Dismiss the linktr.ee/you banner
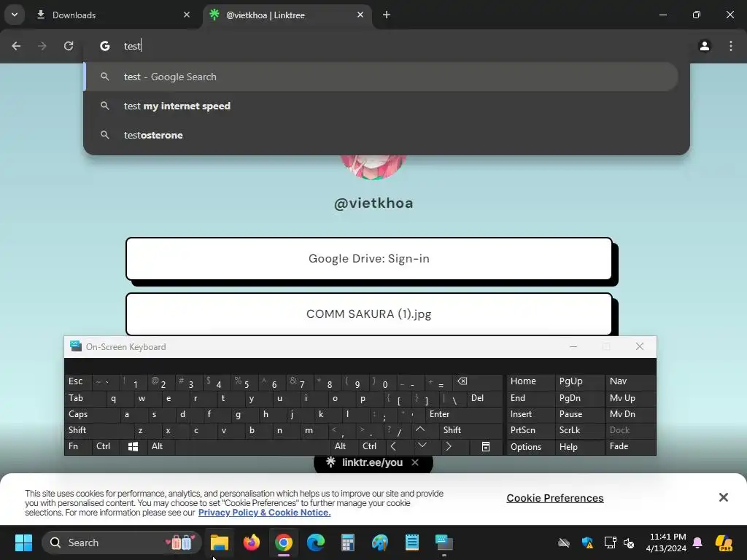 (x=415, y=462)
